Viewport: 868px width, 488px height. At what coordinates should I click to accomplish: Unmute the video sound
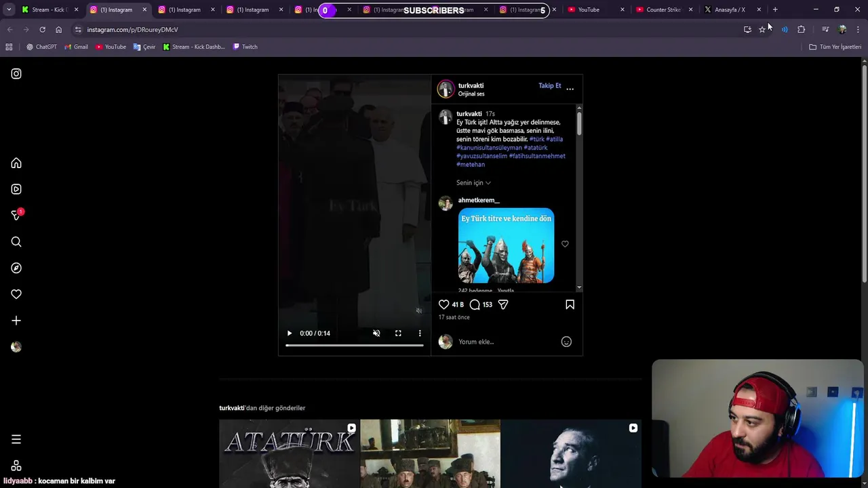click(x=376, y=333)
